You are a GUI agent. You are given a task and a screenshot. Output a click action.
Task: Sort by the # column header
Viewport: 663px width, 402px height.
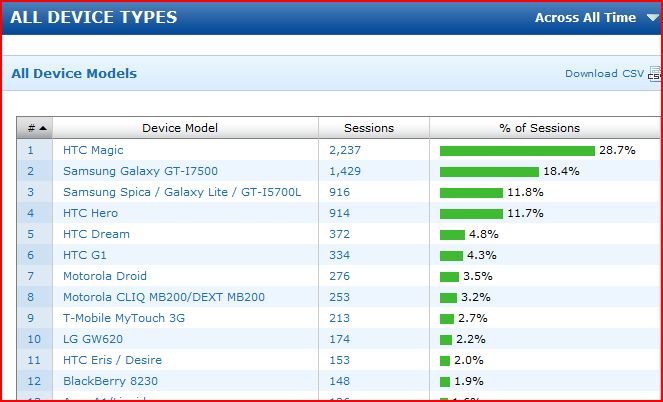point(35,128)
